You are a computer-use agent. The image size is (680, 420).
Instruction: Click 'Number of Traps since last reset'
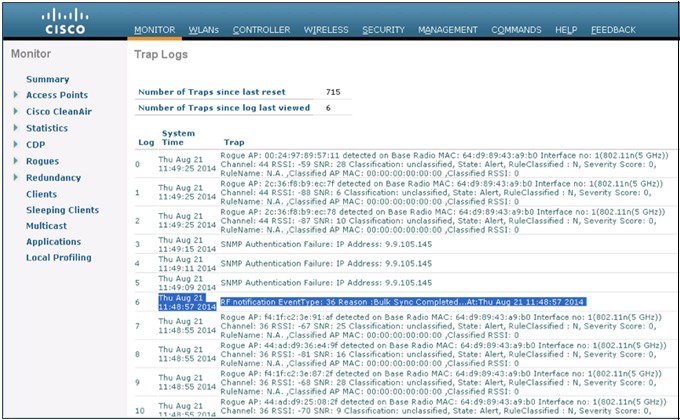212,92
